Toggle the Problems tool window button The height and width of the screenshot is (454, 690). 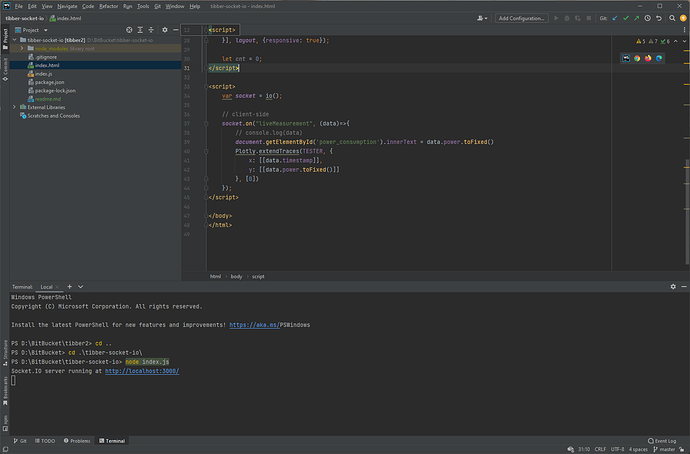(x=79, y=440)
